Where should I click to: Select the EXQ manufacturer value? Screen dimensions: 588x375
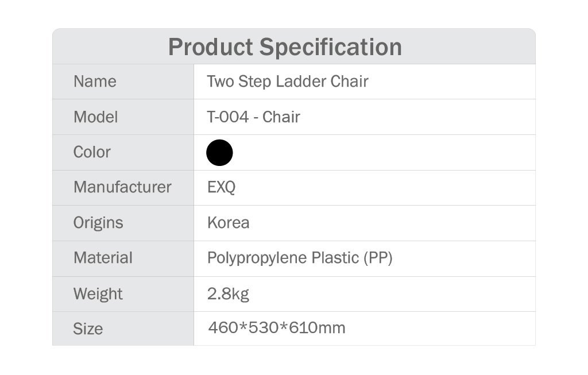221,187
